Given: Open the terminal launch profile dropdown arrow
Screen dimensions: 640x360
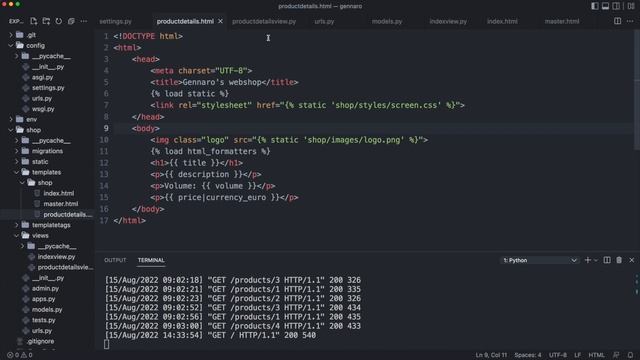Looking at the screenshot, I should (596, 260).
